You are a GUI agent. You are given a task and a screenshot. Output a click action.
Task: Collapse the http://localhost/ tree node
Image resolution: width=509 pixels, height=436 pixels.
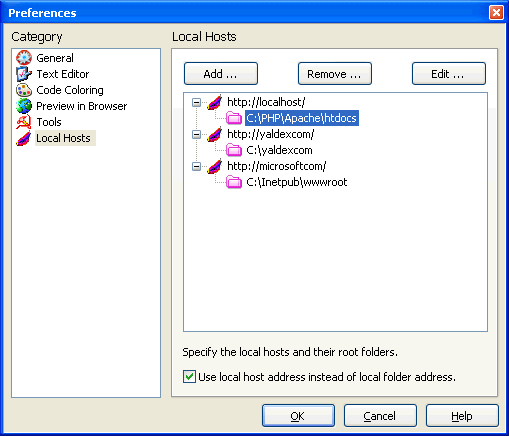click(x=197, y=102)
